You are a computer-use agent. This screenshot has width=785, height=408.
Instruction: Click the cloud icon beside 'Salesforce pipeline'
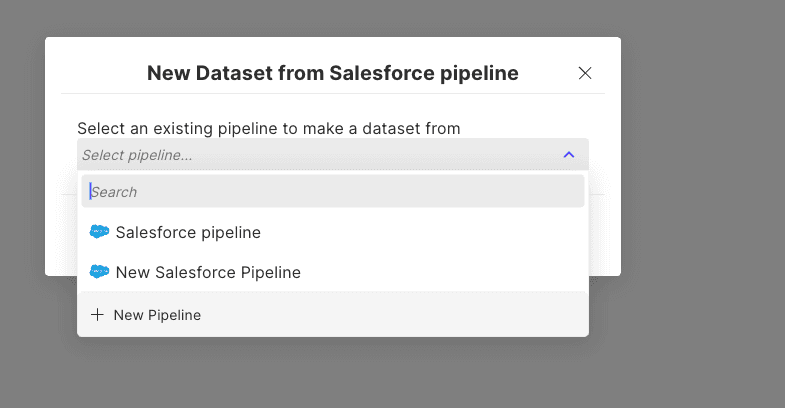99,232
